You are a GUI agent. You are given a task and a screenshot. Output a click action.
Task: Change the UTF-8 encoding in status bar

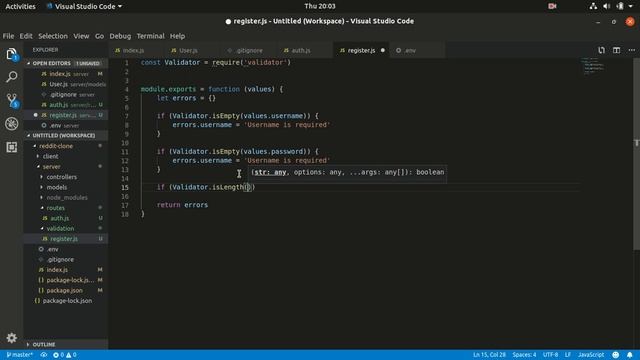(x=550, y=355)
